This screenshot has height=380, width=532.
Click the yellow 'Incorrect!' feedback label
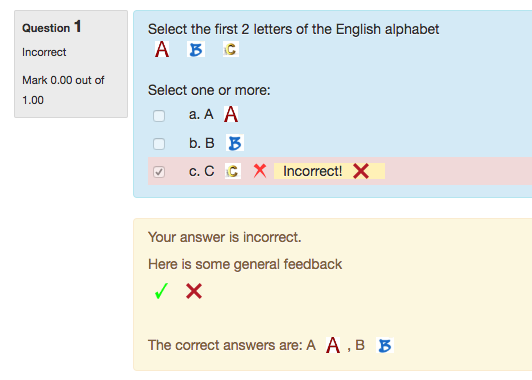(329, 171)
